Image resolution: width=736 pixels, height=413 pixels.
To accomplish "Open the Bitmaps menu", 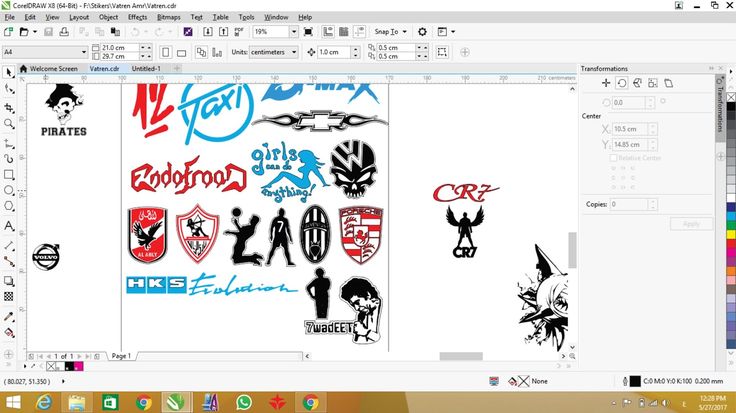I will 169,17.
